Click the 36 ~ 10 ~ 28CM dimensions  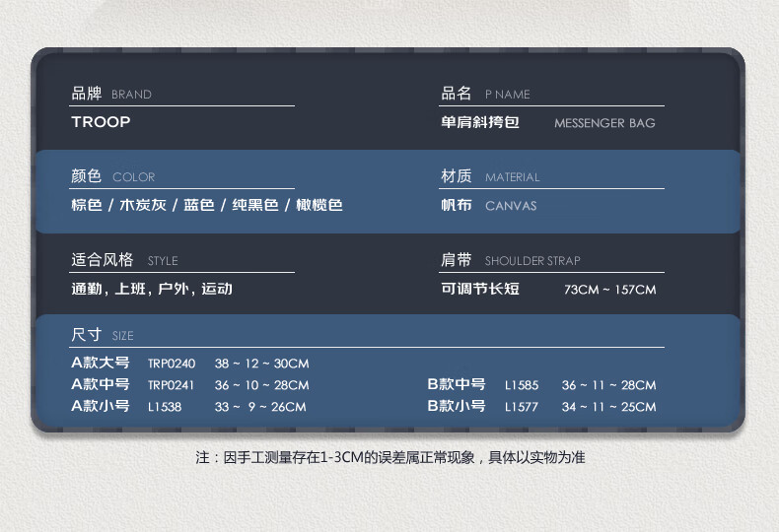click(x=262, y=385)
